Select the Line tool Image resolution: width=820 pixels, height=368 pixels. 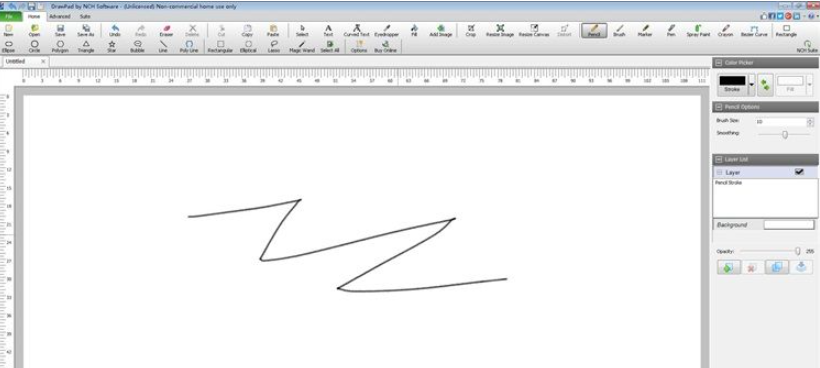click(x=163, y=47)
